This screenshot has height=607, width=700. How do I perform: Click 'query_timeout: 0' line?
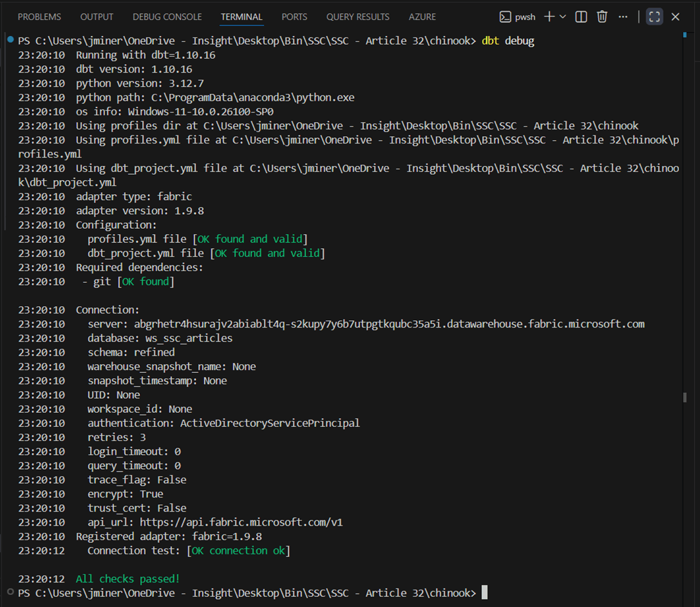(x=134, y=466)
